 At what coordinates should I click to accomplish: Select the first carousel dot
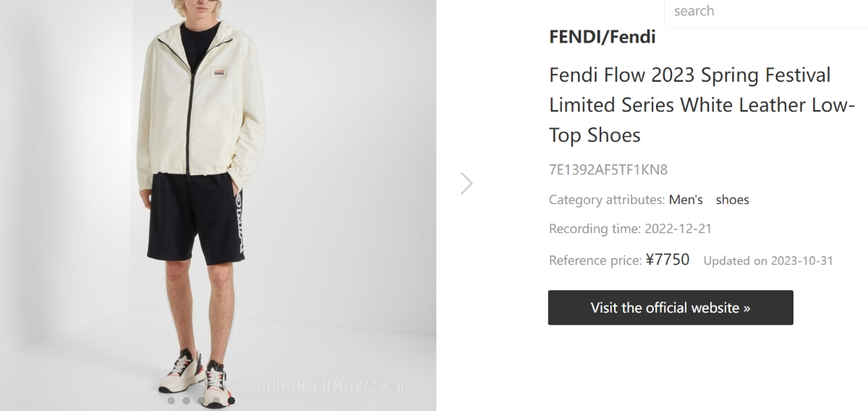click(171, 400)
